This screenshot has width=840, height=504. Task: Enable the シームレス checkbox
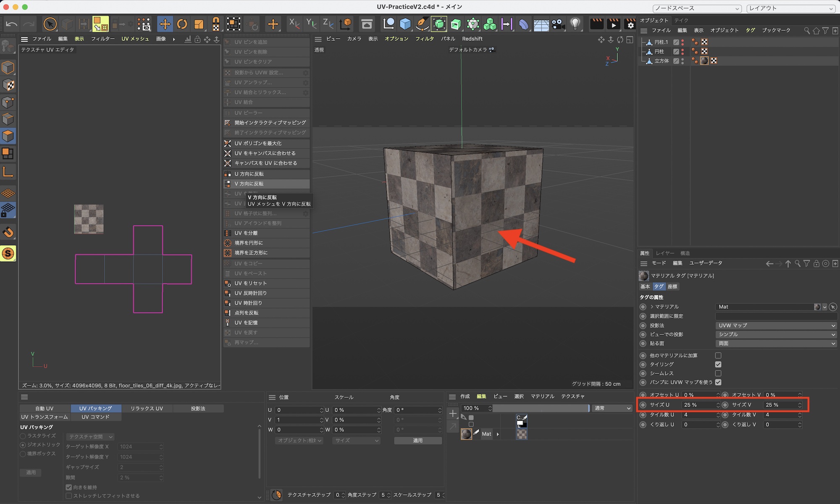pyautogui.click(x=718, y=373)
